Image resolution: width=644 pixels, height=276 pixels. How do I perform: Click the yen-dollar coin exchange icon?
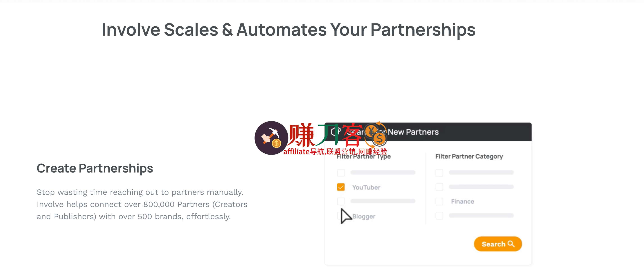tap(376, 135)
